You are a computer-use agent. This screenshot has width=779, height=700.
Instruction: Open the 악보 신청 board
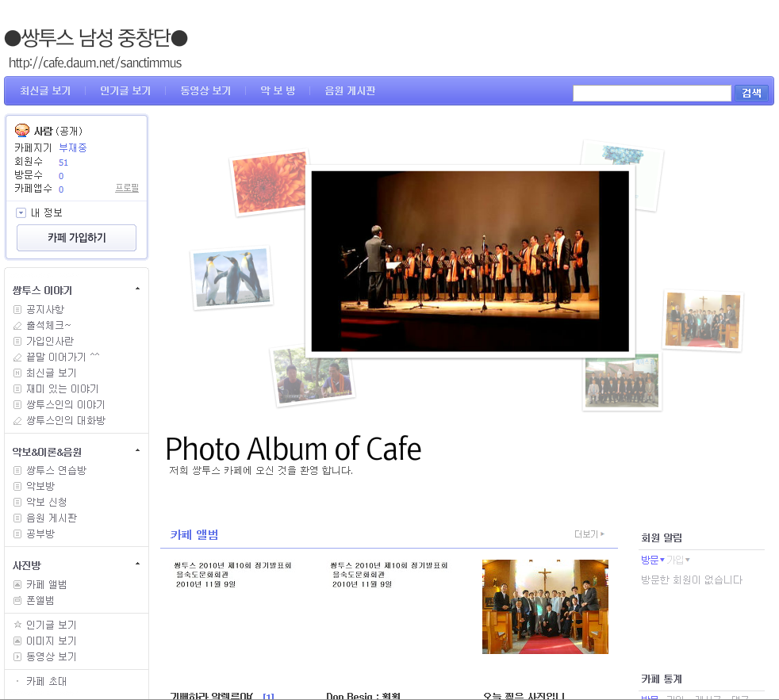(46, 503)
